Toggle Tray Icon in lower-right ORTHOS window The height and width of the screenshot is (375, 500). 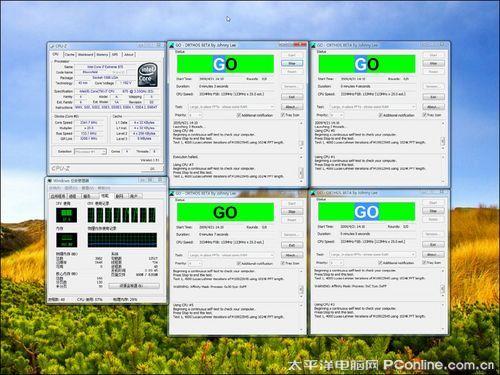424,263
